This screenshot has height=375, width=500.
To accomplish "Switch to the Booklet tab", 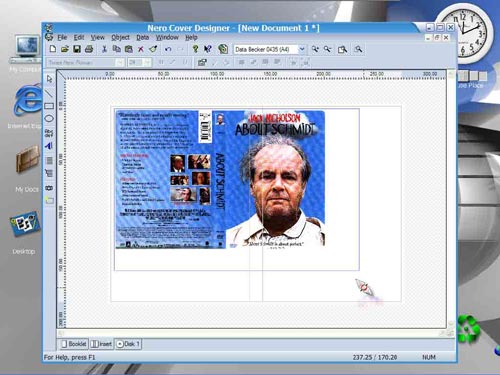I will 74,344.
